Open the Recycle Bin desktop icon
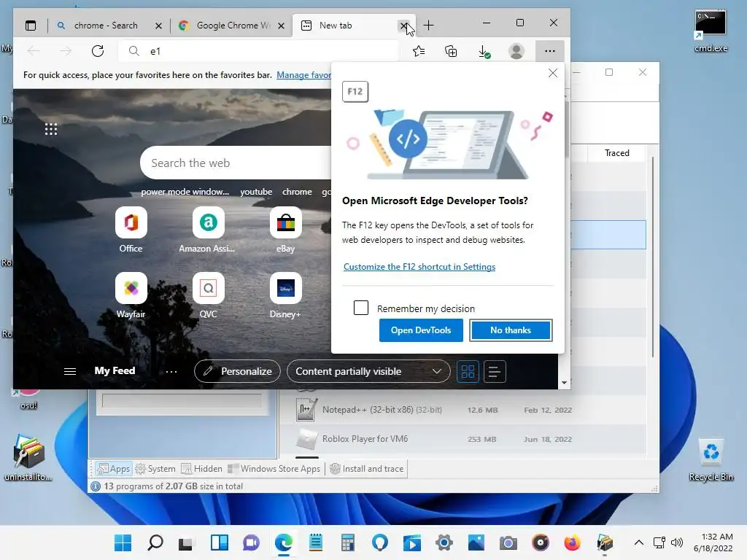Screen dimensions: 747x560 click(711, 460)
